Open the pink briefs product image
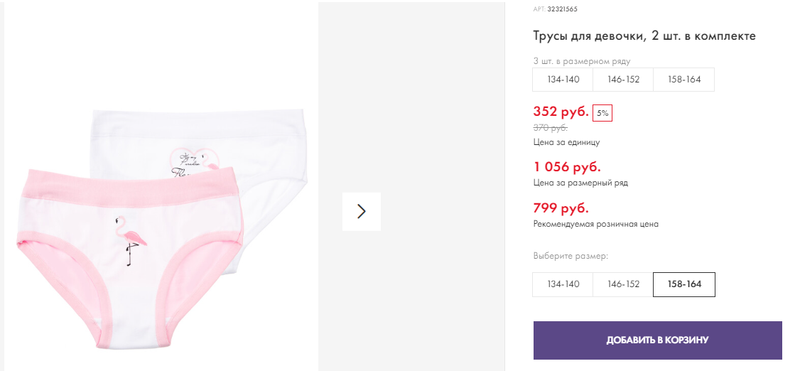Image resolution: width=800 pixels, height=371 pixels. [129, 258]
